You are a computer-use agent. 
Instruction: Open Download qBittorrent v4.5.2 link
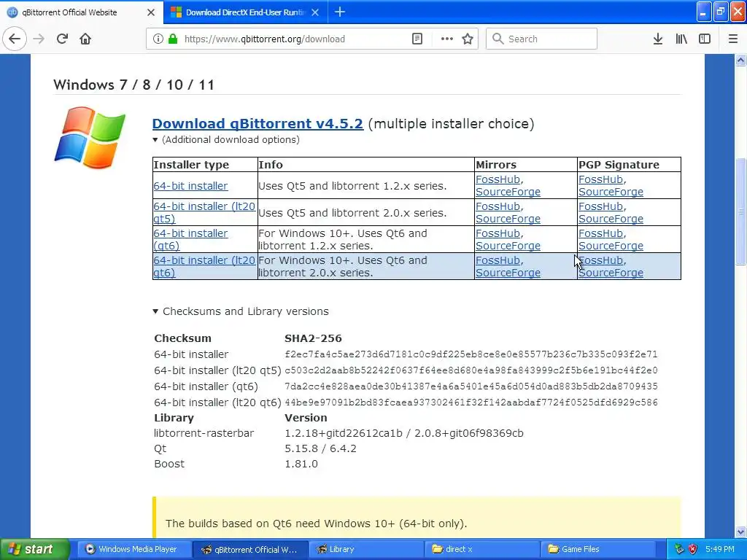[x=258, y=124]
